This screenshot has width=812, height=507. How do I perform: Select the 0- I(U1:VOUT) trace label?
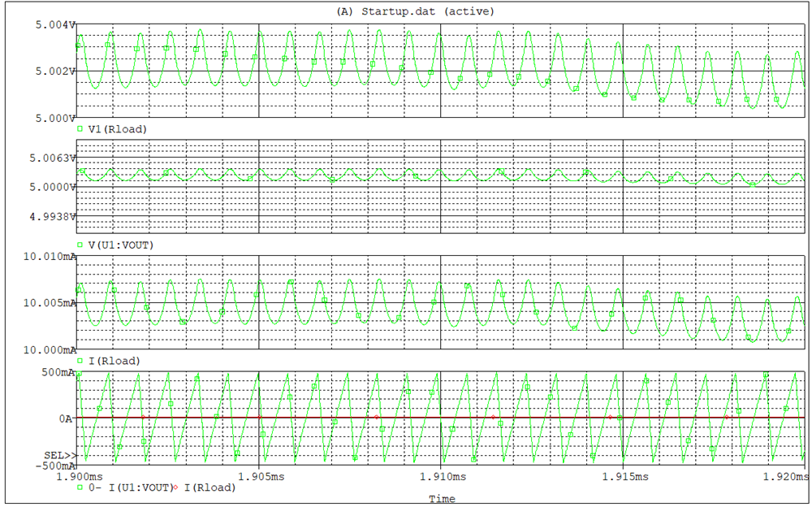tap(129, 488)
